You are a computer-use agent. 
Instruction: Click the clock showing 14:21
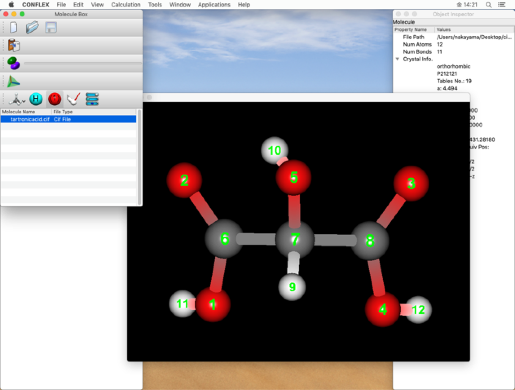click(x=471, y=5)
